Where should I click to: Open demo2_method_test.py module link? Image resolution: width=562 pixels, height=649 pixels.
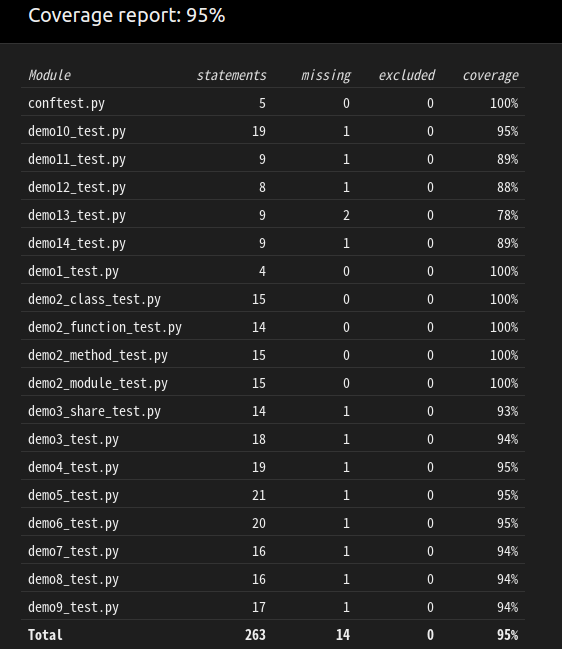coord(98,355)
